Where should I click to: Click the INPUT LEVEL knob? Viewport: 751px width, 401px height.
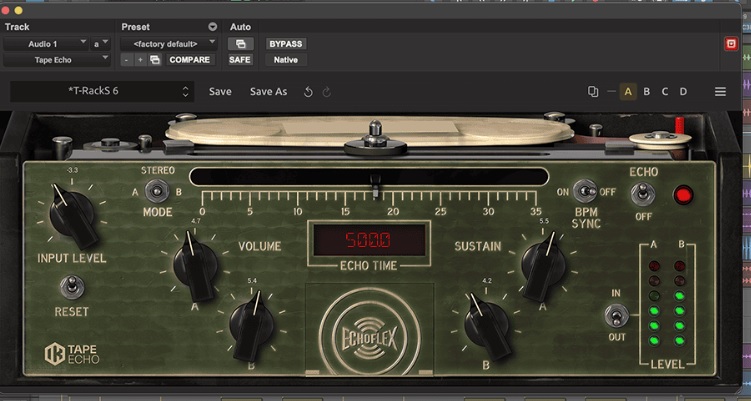point(72,214)
